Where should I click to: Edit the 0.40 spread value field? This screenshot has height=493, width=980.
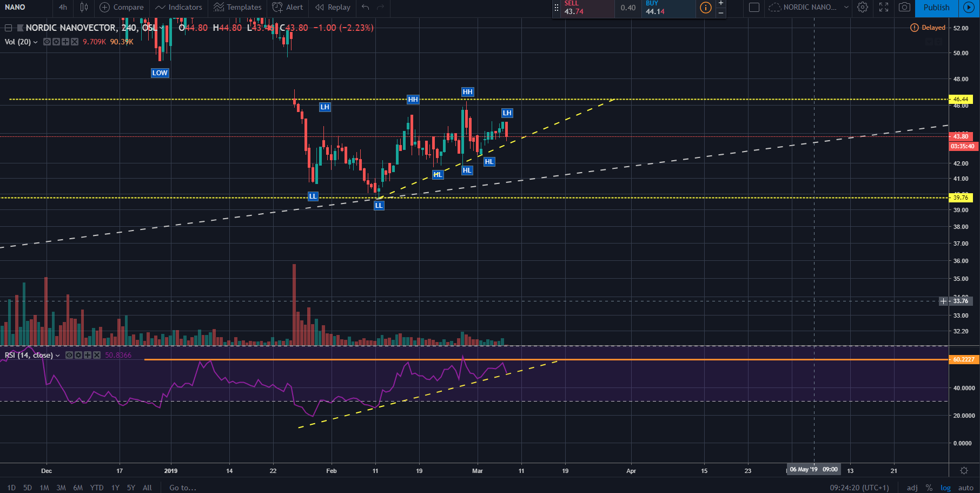pyautogui.click(x=628, y=8)
